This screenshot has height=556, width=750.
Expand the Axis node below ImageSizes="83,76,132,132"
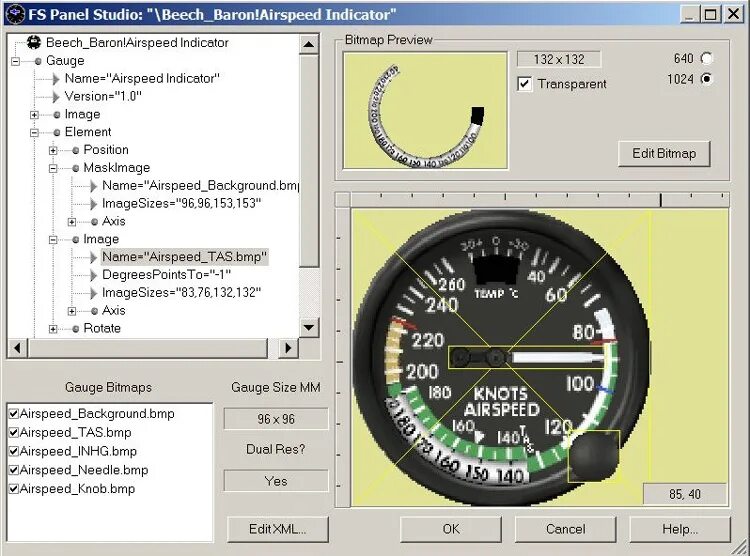pos(72,311)
